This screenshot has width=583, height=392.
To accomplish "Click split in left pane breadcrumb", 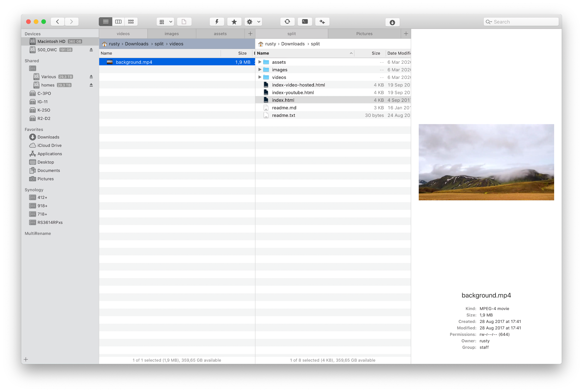I will tap(159, 44).
